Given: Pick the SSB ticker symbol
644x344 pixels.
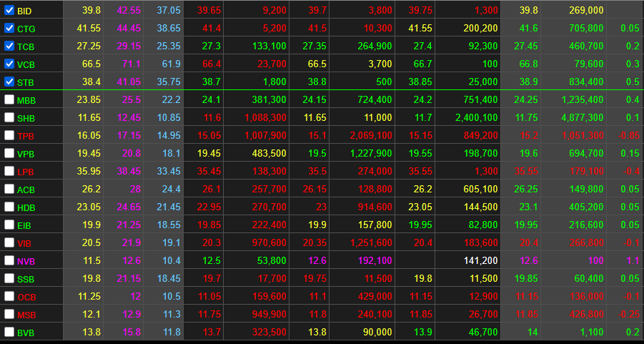Looking at the screenshot, I should (x=26, y=280).
